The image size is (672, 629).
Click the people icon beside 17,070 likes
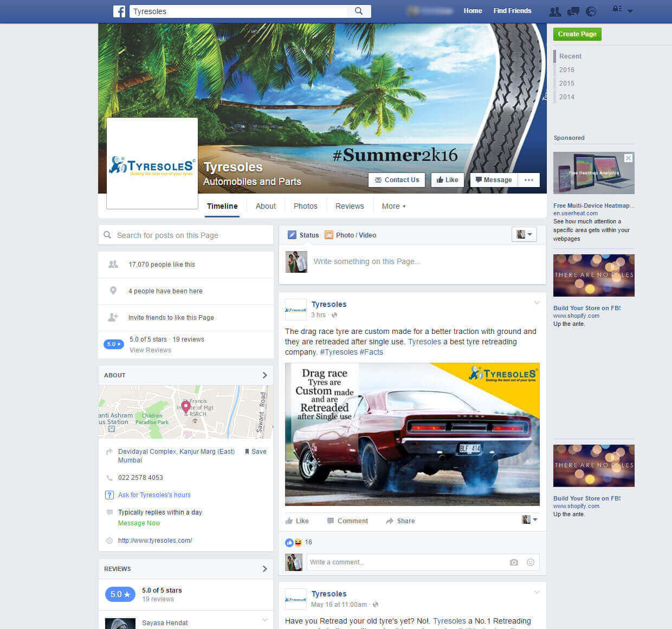(113, 264)
